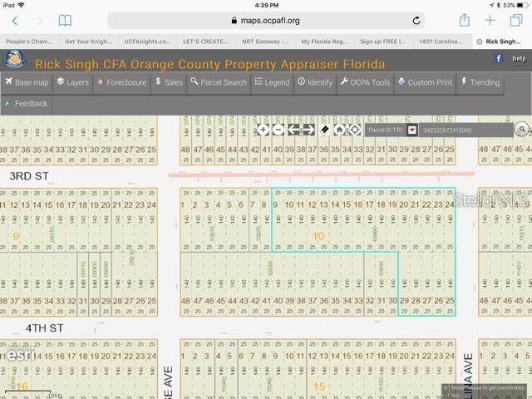Open the help link
The image size is (532, 399).
click(519, 59)
